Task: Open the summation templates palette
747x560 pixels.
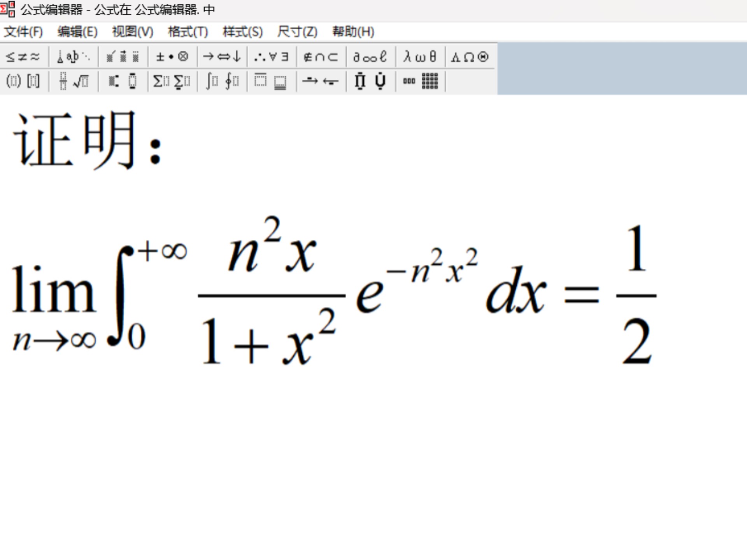Action: click(x=172, y=81)
